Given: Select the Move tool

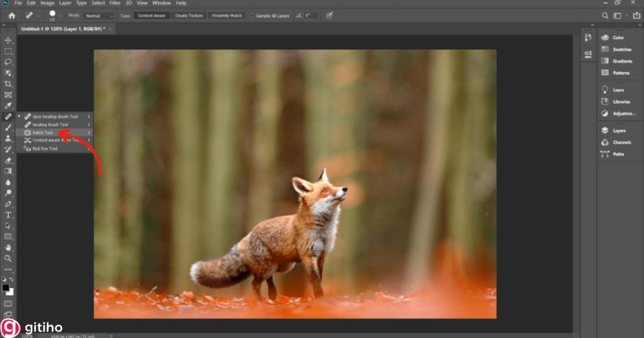Looking at the screenshot, I should pos(8,40).
